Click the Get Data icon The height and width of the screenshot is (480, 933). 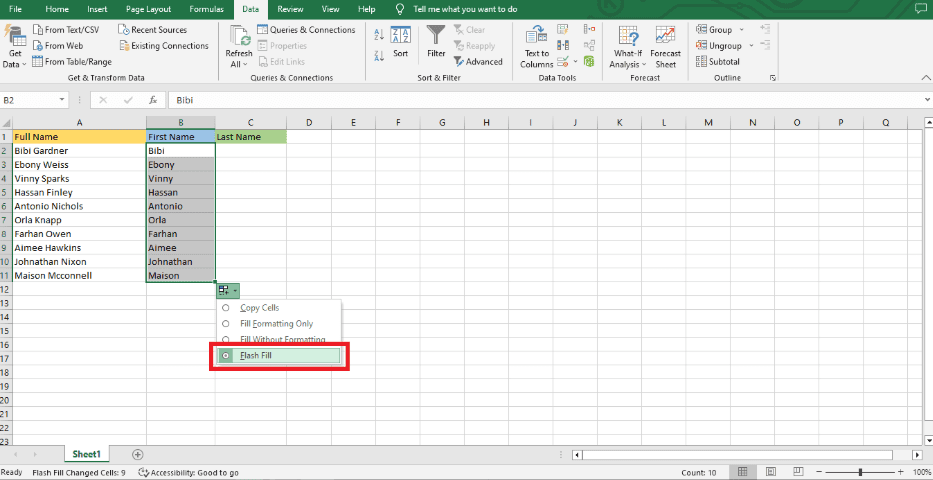point(15,36)
